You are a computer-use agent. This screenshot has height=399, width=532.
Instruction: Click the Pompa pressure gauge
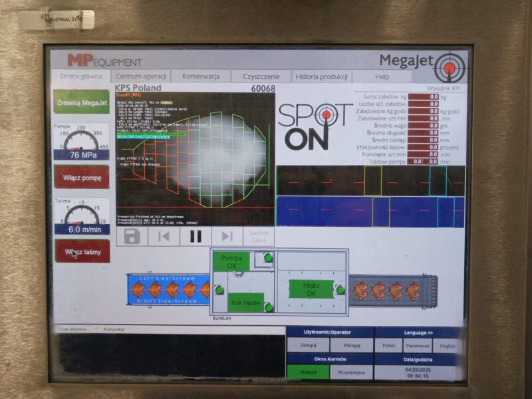[81, 138]
